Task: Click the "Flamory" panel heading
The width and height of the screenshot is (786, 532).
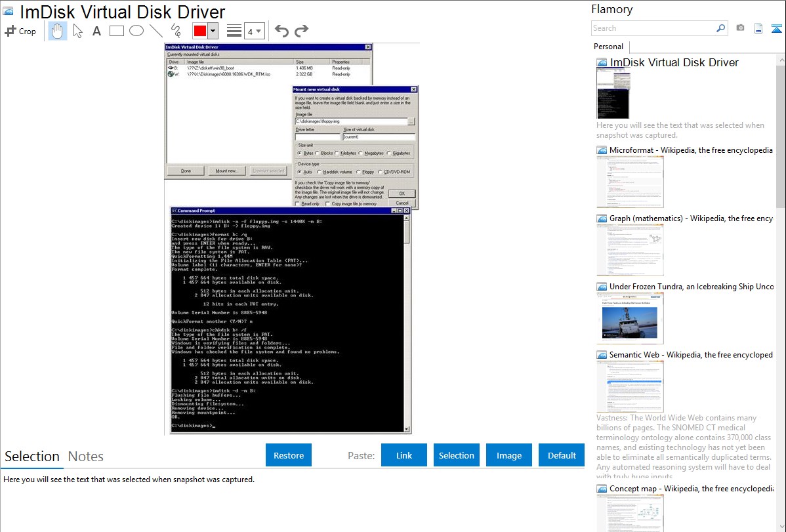Action: [612, 9]
